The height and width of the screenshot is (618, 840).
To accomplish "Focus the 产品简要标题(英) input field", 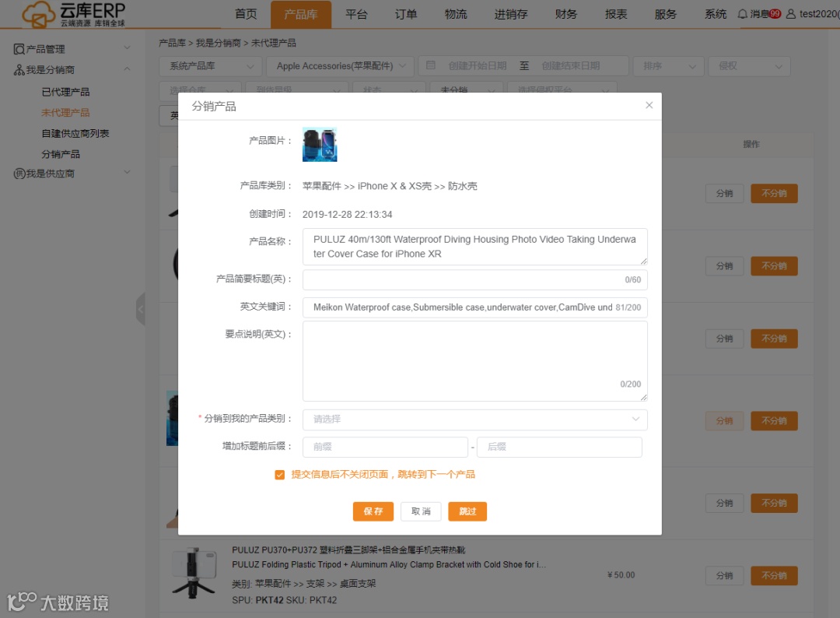I will click(474, 279).
